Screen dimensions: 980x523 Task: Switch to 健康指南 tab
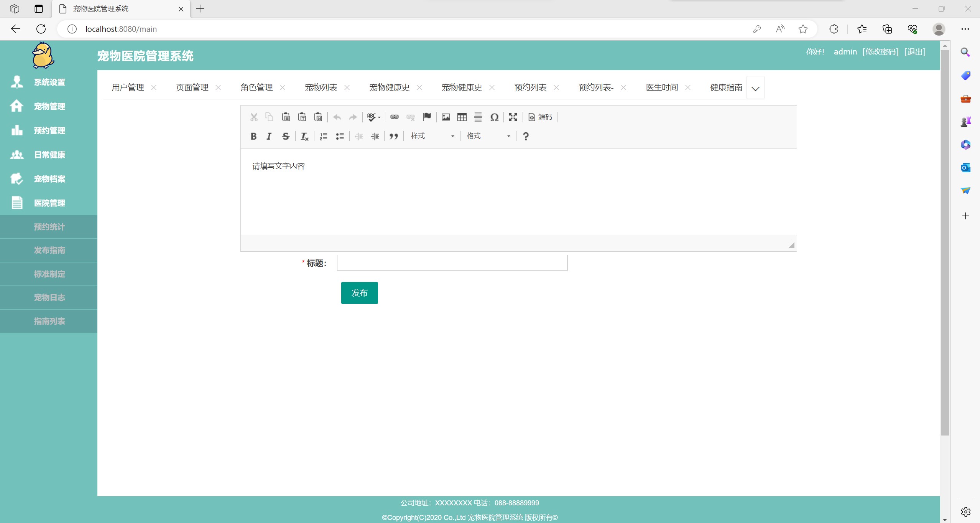point(726,87)
